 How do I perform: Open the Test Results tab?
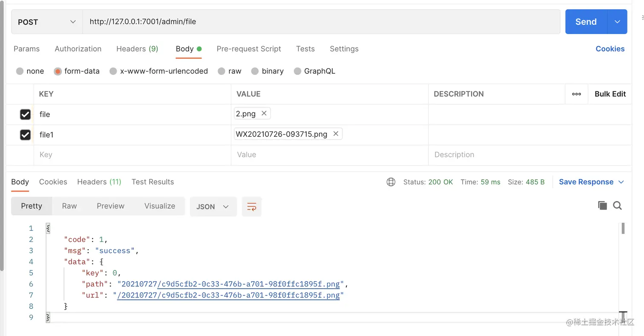click(x=153, y=182)
